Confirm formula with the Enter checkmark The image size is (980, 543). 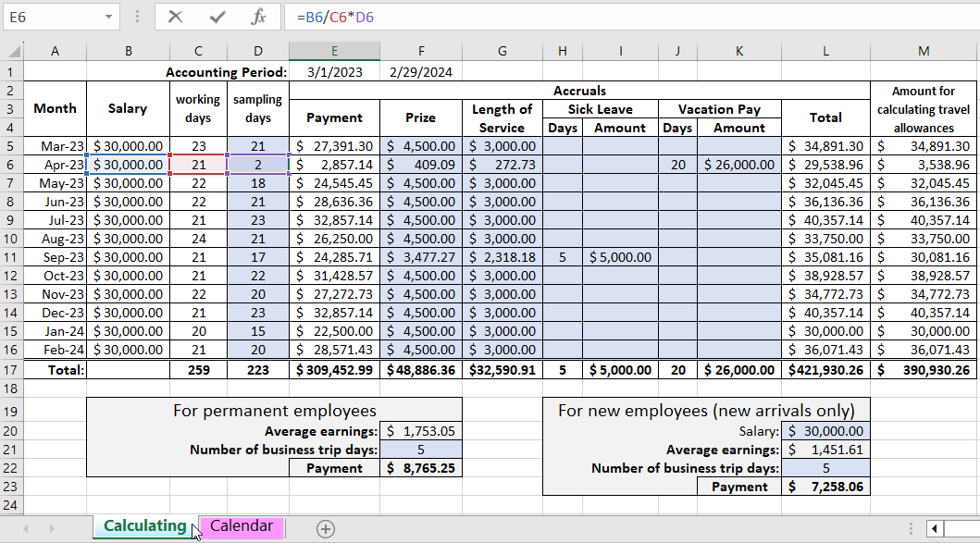[x=217, y=17]
